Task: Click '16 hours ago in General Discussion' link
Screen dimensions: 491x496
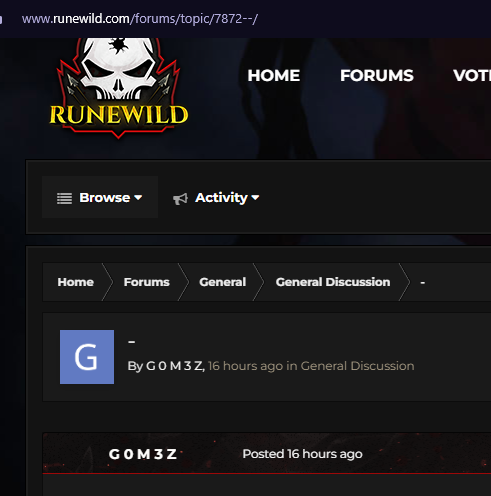Action: point(311,366)
